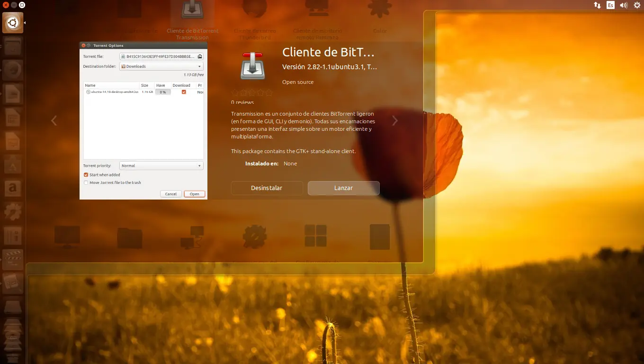Open the sound volume indicator

[624, 5]
